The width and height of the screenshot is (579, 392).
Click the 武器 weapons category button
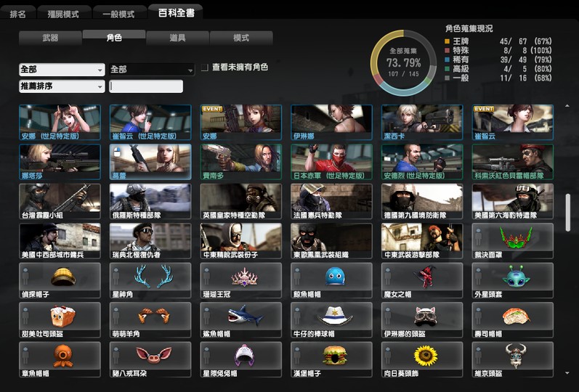pyautogui.click(x=50, y=38)
